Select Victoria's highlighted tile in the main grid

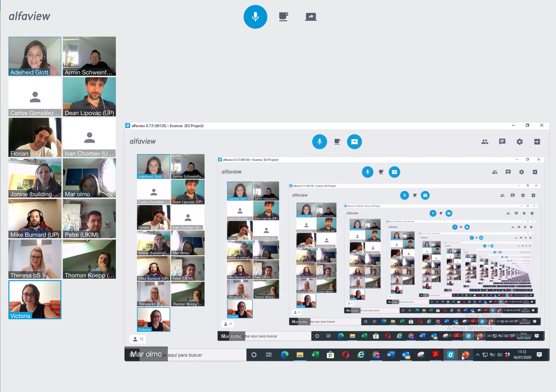tap(35, 300)
